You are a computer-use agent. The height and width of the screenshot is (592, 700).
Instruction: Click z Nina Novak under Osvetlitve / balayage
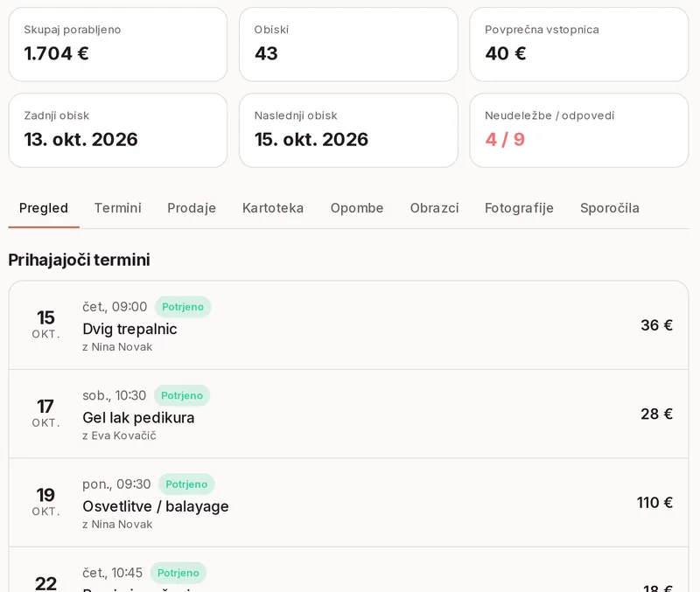point(117,525)
